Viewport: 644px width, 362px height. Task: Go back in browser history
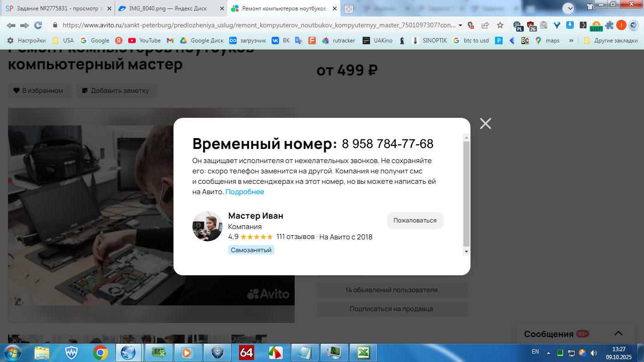point(10,25)
